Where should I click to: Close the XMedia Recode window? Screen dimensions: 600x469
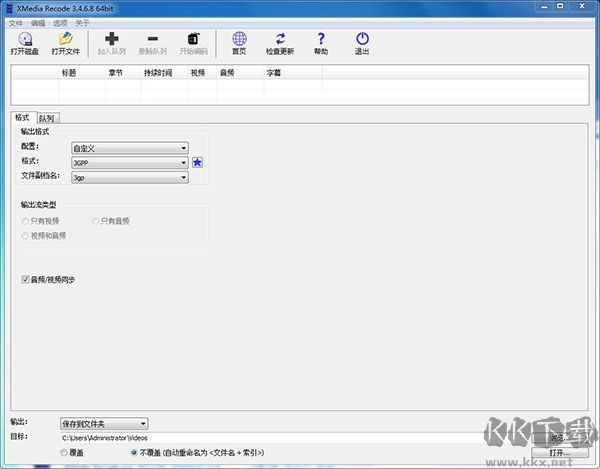[x=582, y=7]
